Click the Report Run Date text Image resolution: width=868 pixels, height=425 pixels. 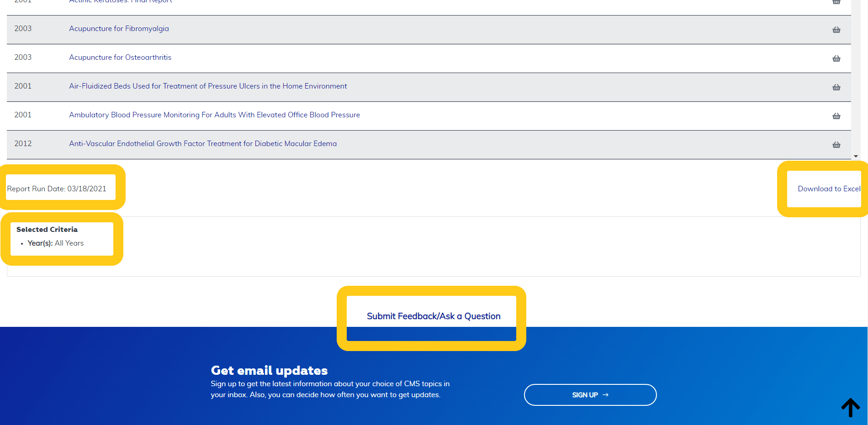[x=57, y=189]
